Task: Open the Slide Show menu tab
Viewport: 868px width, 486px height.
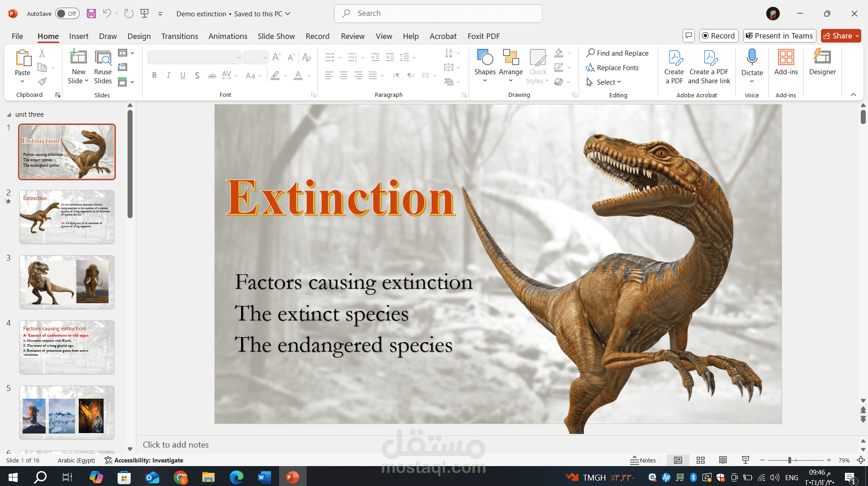Action: click(x=276, y=36)
